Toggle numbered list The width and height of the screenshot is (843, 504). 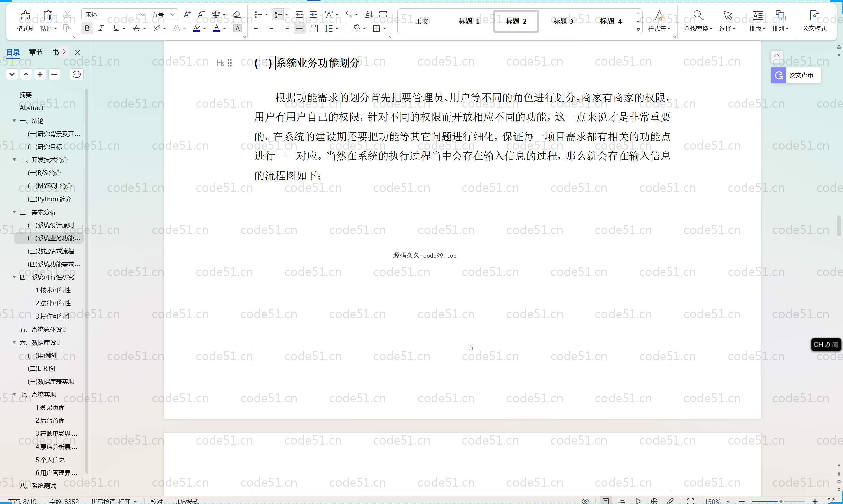279,15
